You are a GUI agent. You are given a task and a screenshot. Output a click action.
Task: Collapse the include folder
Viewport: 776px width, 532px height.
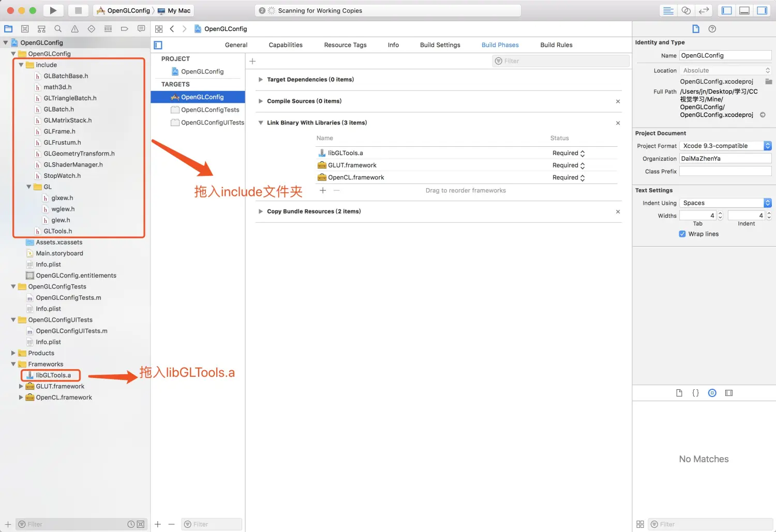pyautogui.click(x=21, y=65)
